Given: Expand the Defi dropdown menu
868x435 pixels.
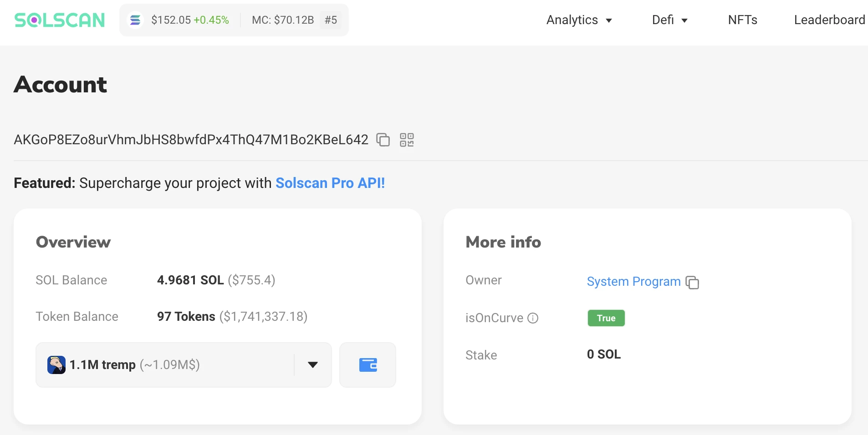Looking at the screenshot, I should (669, 20).
